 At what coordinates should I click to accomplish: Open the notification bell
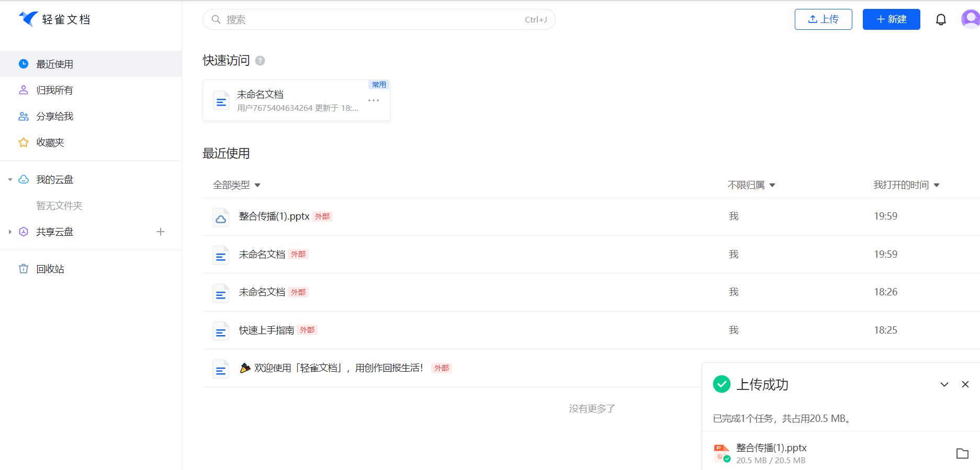(941, 20)
